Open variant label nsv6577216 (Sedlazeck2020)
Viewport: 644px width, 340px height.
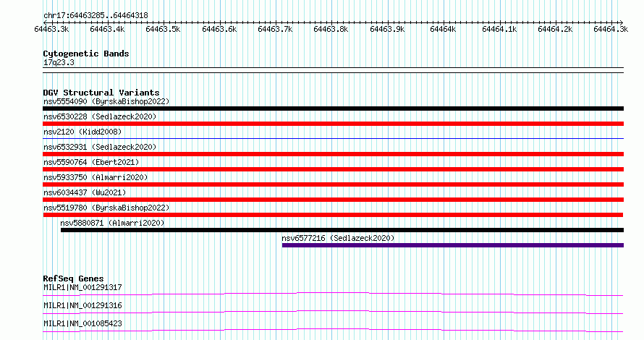pos(338,238)
